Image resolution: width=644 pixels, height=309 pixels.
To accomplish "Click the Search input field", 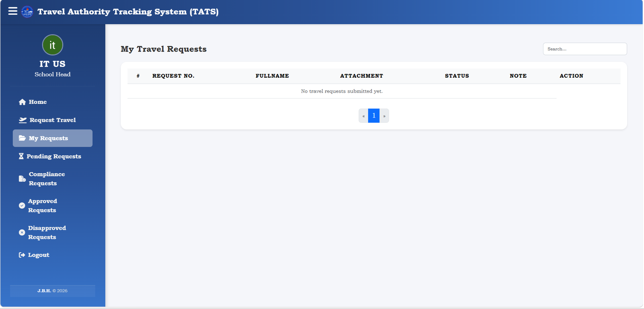I will click(585, 49).
